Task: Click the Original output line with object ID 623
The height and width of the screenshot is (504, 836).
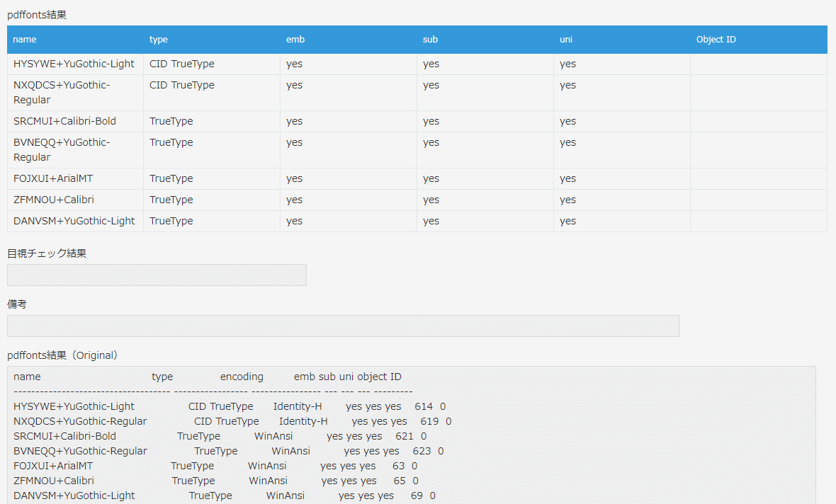Action: click(229, 451)
